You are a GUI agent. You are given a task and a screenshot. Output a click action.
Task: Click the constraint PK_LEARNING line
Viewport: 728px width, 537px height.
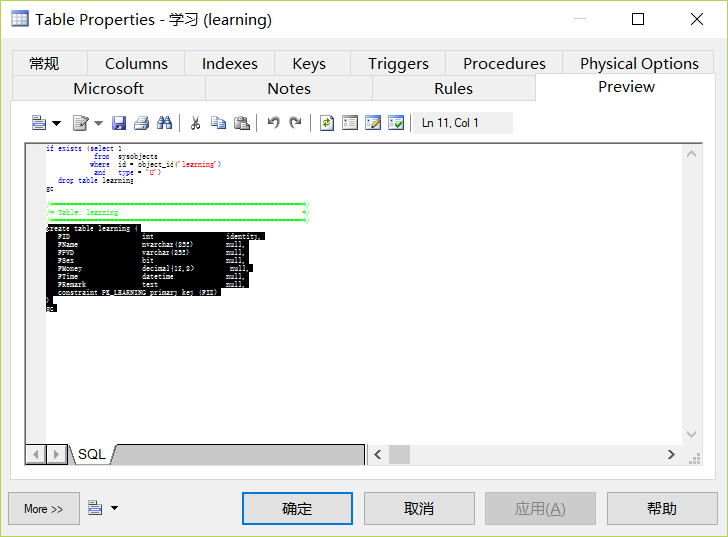pyautogui.click(x=137, y=292)
